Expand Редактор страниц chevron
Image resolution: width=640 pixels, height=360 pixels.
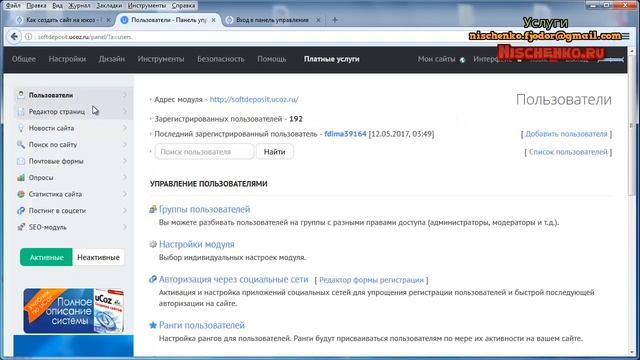pyautogui.click(x=125, y=111)
